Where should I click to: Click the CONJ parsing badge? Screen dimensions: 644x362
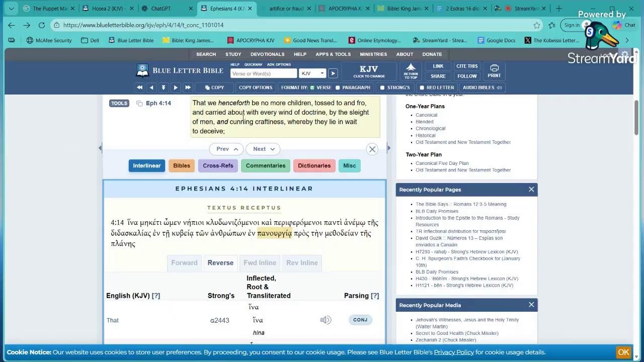(360, 320)
